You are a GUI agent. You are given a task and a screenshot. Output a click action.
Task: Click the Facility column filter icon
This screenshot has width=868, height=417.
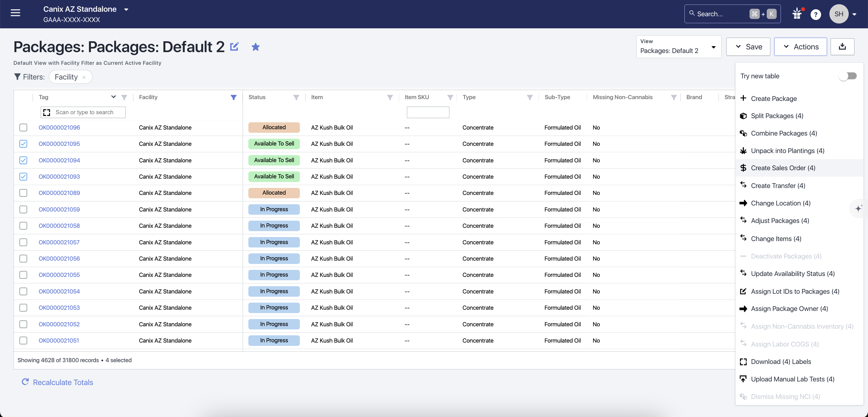(x=233, y=97)
